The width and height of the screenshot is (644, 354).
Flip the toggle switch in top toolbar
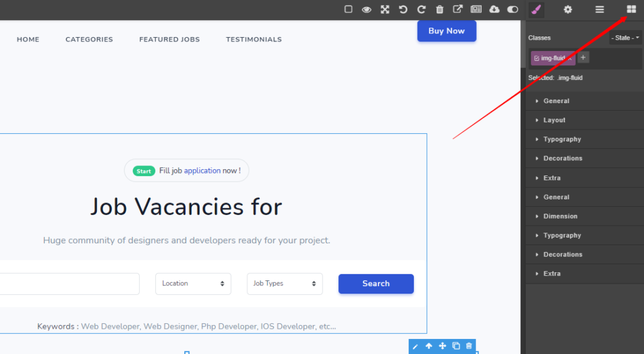pyautogui.click(x=513, y=9)
